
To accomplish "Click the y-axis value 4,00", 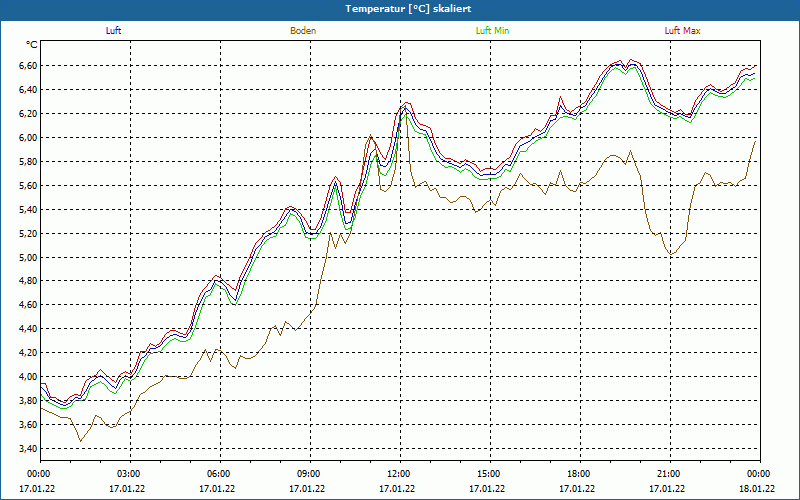I will point(28,377).
